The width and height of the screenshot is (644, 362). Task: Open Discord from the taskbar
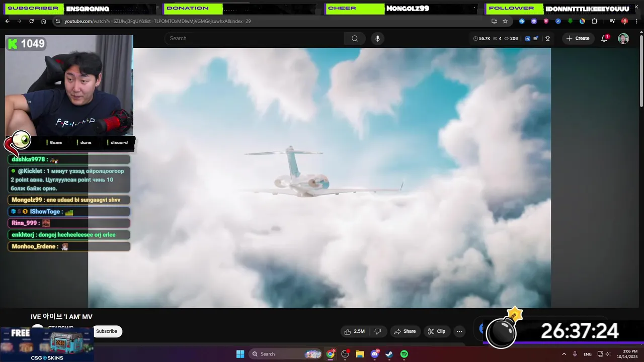(375, 354)
